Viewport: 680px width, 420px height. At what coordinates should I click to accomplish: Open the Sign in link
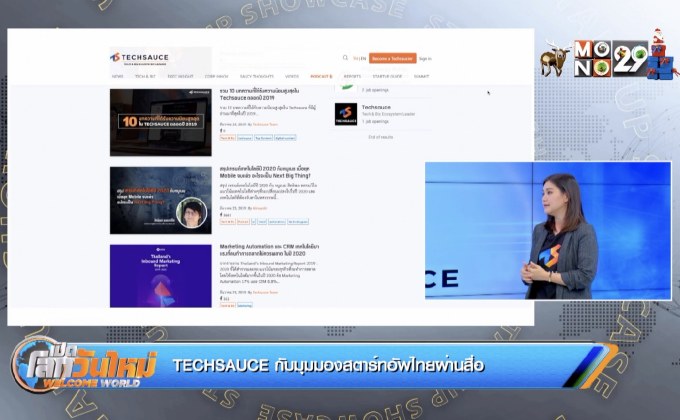(x=425, y=59)
